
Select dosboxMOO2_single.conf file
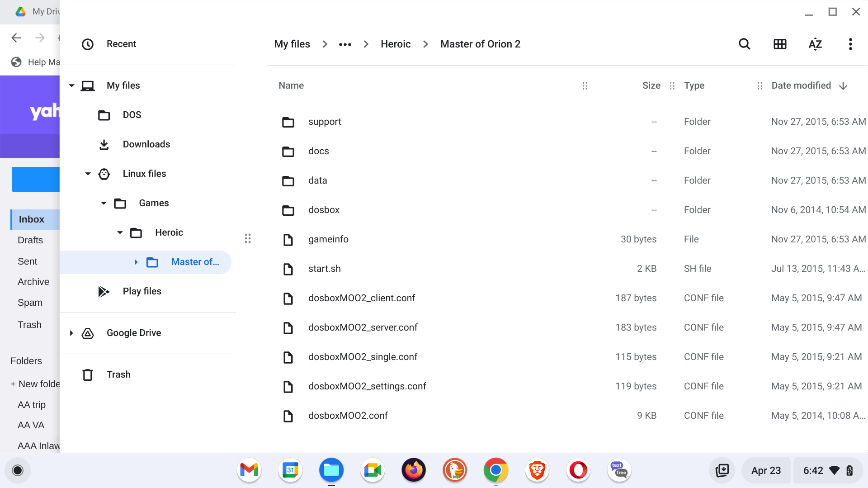click(x=567, y=357)
